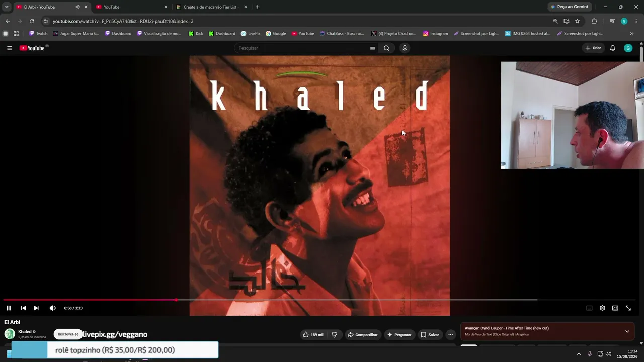
Task: Click the Perguntar ask button
Action: (399, 335)
